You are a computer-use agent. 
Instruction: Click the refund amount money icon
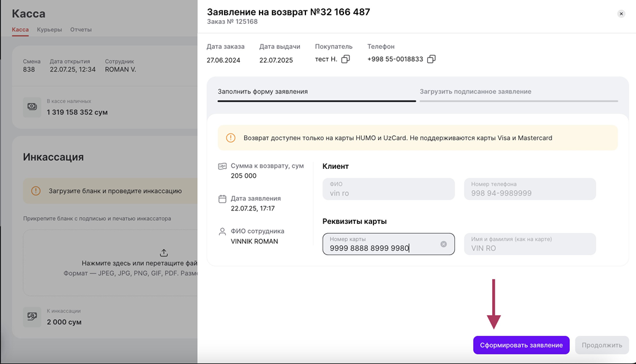(222, 166)
